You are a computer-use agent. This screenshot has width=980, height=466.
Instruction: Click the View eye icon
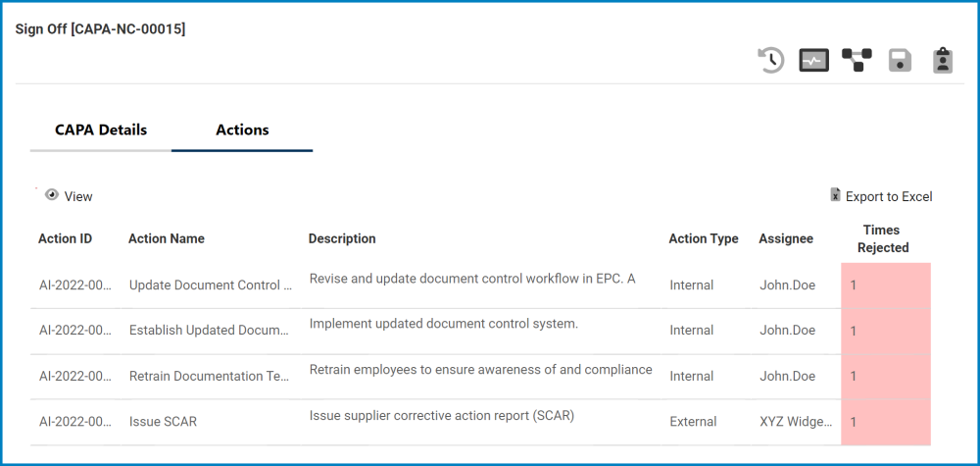click(52, 195)
